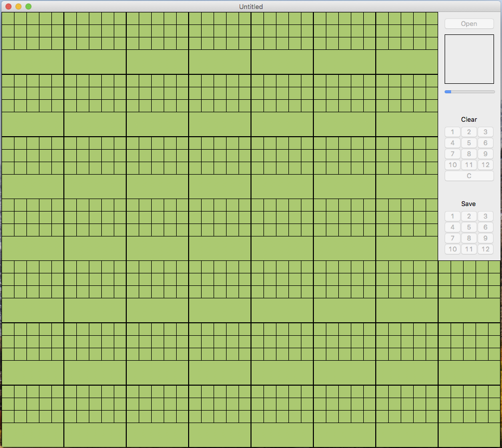Clear slot 8 in the Clear group
502x448 pixels.
[469, 154]
